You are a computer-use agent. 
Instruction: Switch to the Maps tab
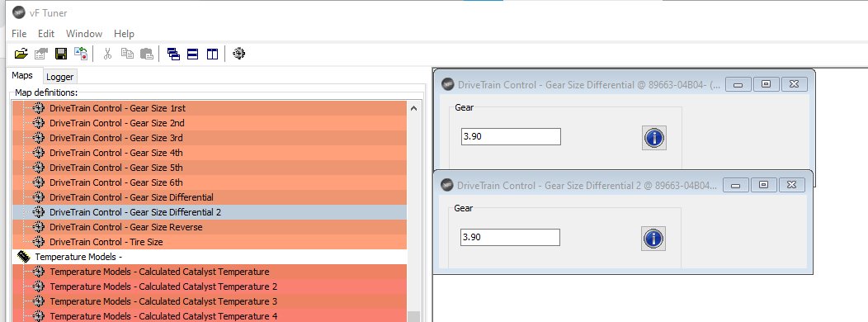pyautogui.click(x=23, y=75)
